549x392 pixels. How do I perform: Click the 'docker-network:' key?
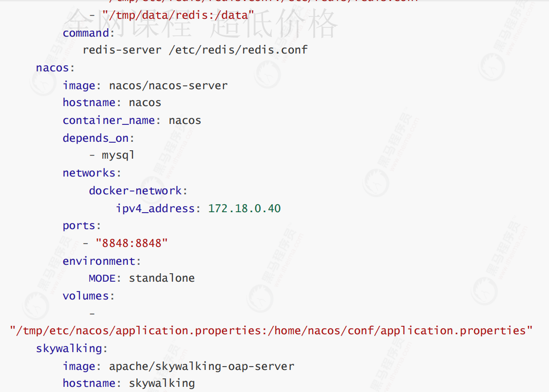pyautogui.click(x=138, y=191)
